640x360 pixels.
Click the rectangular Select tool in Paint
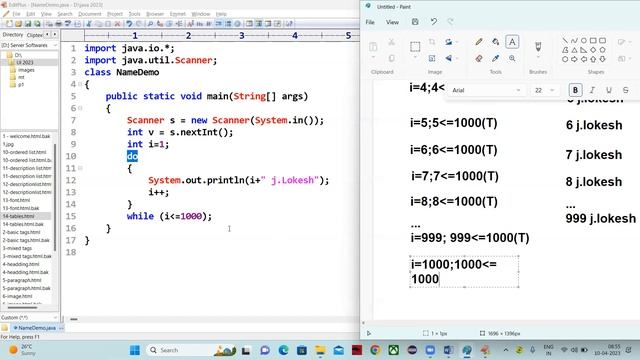[415, 47]
